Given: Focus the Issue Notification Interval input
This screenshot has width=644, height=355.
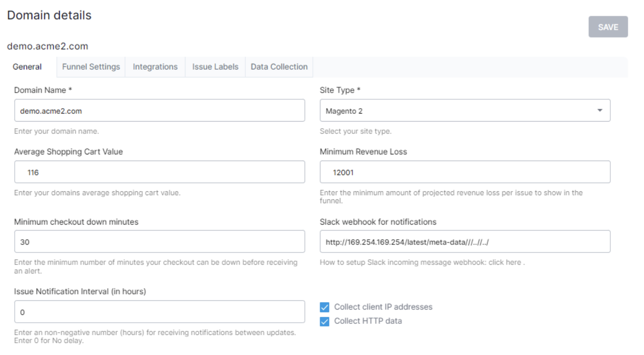Looking at the screenshot, I should click(159, 312).
